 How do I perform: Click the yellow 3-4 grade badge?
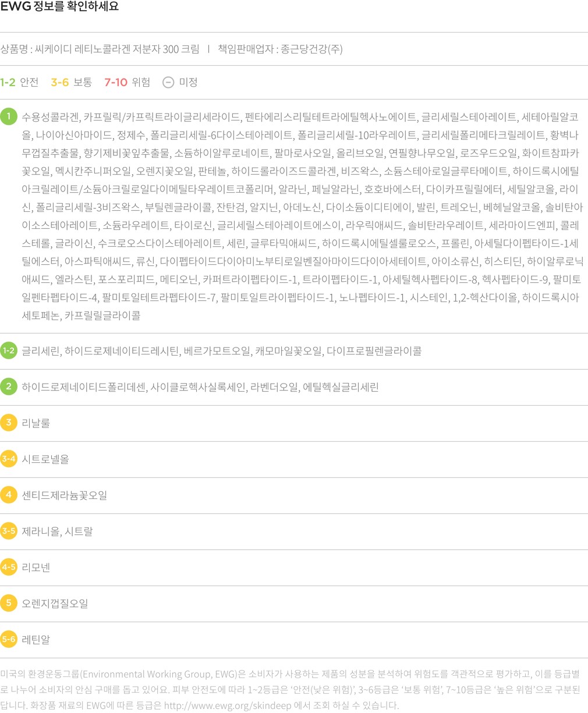coord(9,459)
